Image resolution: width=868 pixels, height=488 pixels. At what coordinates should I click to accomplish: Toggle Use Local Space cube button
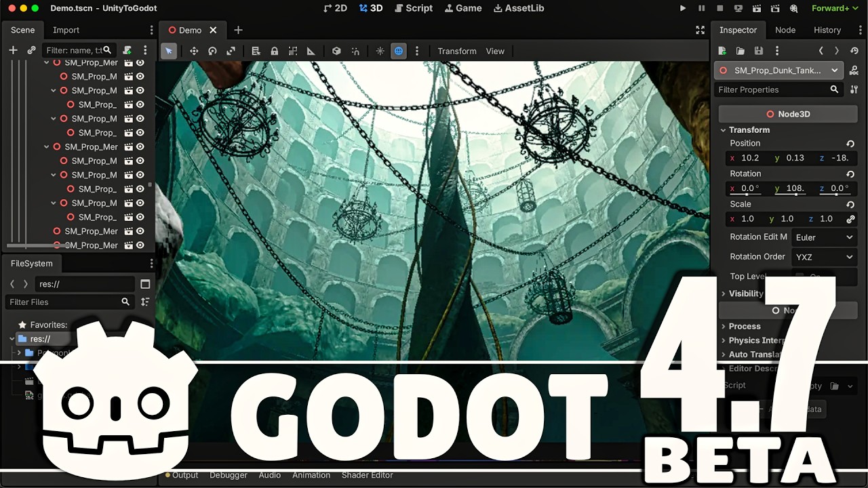click(336, 51)
